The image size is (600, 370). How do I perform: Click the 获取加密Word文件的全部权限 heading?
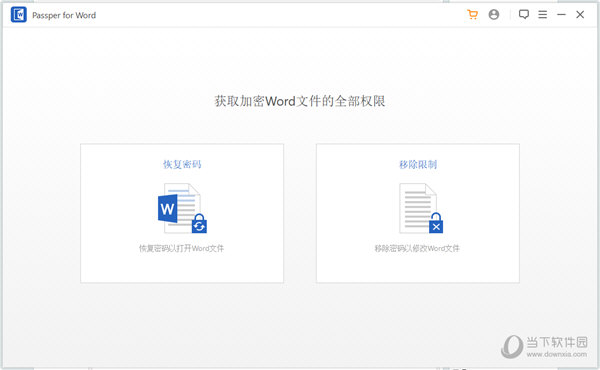(300, 101)
